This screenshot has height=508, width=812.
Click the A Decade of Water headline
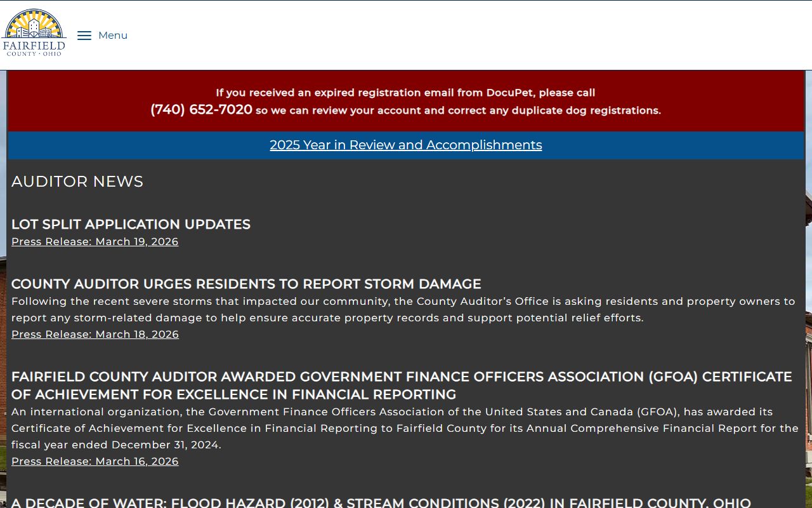[x=381, y=503]
